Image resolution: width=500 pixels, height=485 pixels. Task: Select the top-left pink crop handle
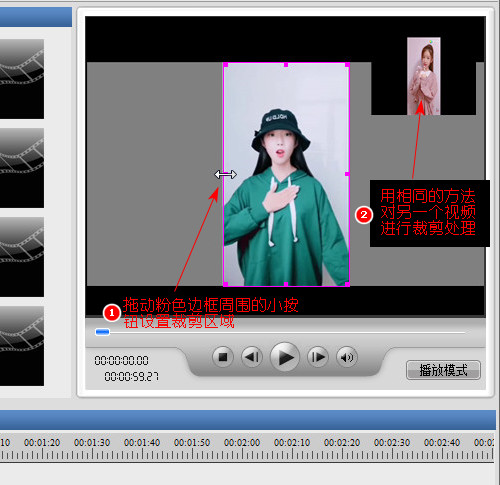tap(226, 65)
